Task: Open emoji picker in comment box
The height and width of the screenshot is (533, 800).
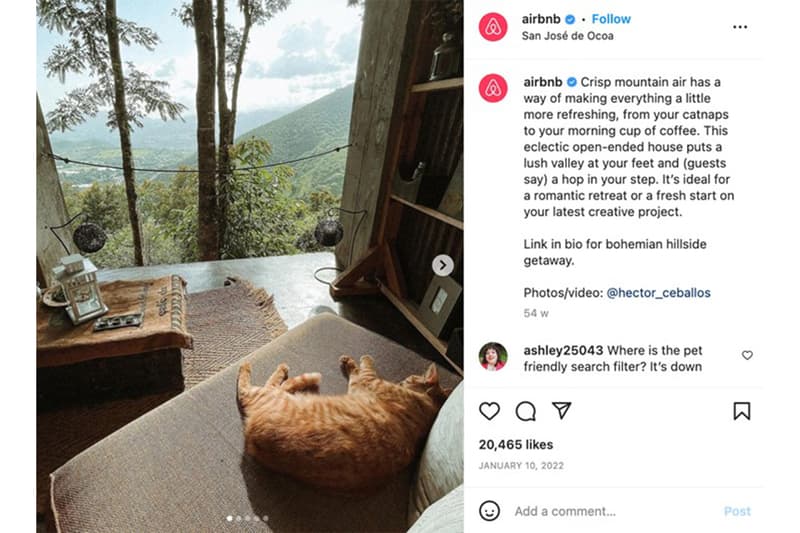Action: click(x=489, y=511)
